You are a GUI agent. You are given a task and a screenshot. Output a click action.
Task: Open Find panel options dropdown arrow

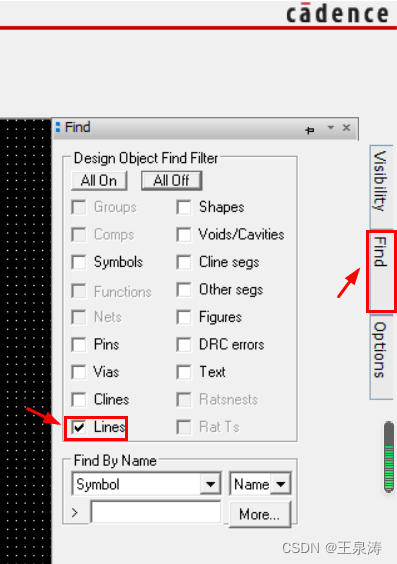(x=330, y=128)
